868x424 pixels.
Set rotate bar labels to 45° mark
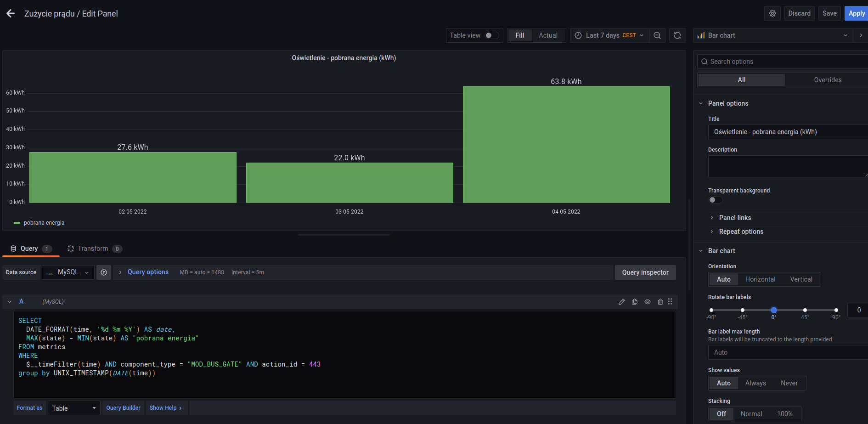pos(805,310)
